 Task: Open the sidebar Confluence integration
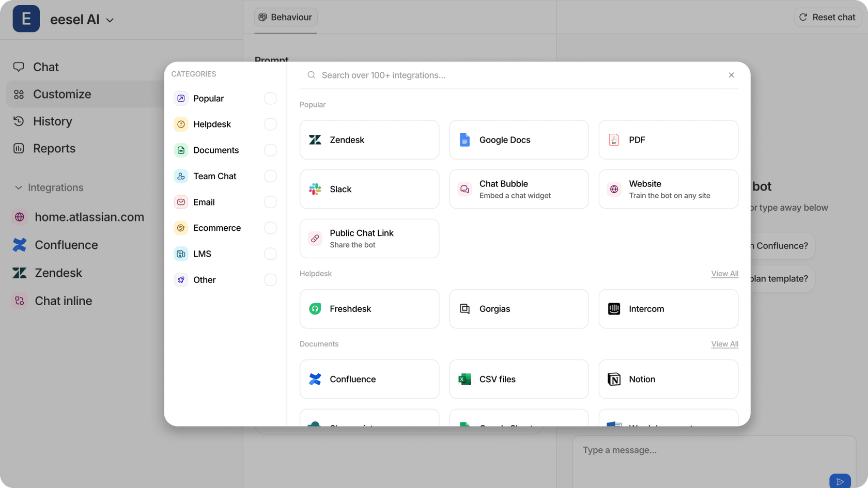pyautogui.click(x=66, y=245)
